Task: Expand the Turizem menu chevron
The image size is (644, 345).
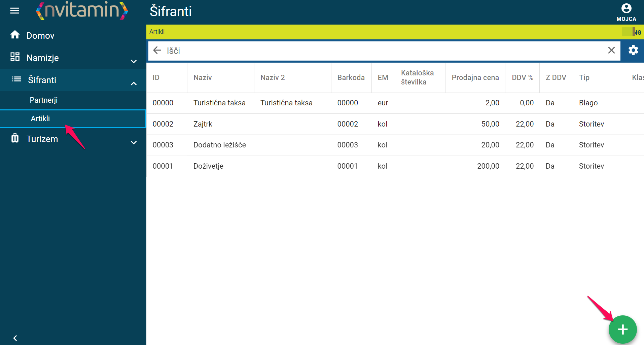Action: (134, 143)
